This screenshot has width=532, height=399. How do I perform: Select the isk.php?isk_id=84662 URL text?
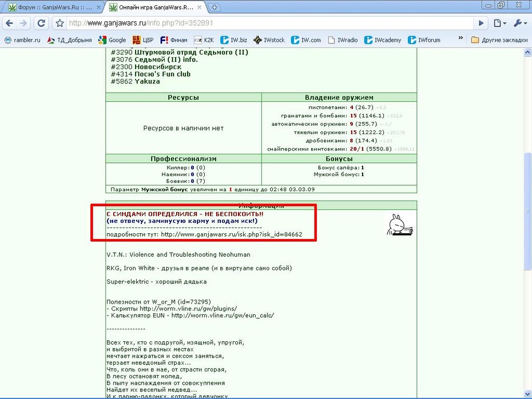tap(232, 234)
